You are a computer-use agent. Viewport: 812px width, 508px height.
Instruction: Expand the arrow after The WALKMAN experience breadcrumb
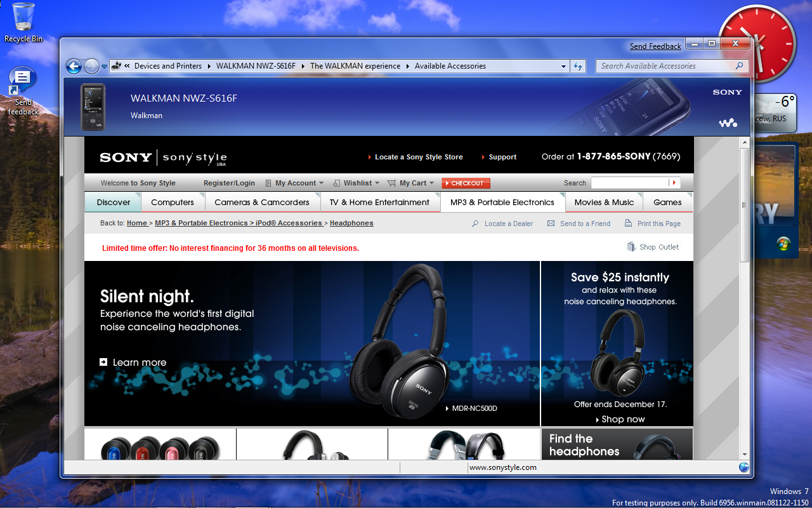pyautogui.click(x=408, y=66)
